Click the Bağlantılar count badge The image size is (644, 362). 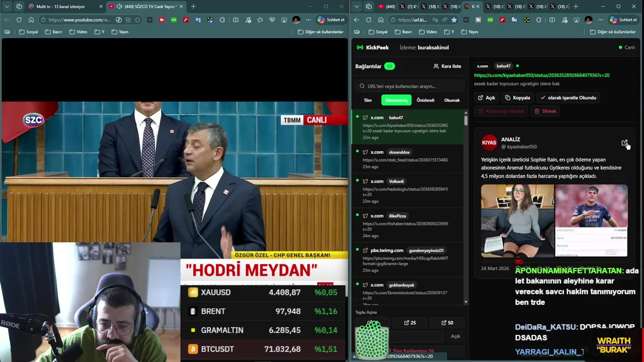pos(389,66)
